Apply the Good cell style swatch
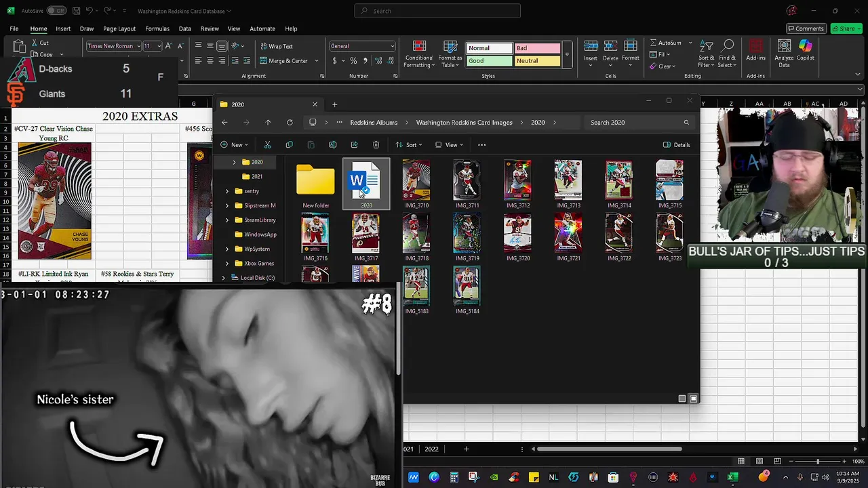 pyautogui.click(x=489, y=61)
